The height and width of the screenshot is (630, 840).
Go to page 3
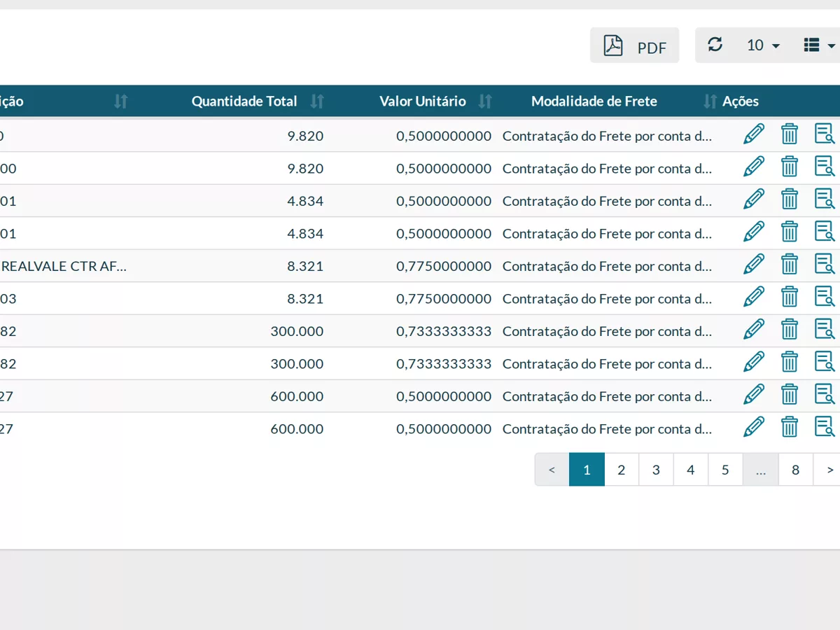656,470
